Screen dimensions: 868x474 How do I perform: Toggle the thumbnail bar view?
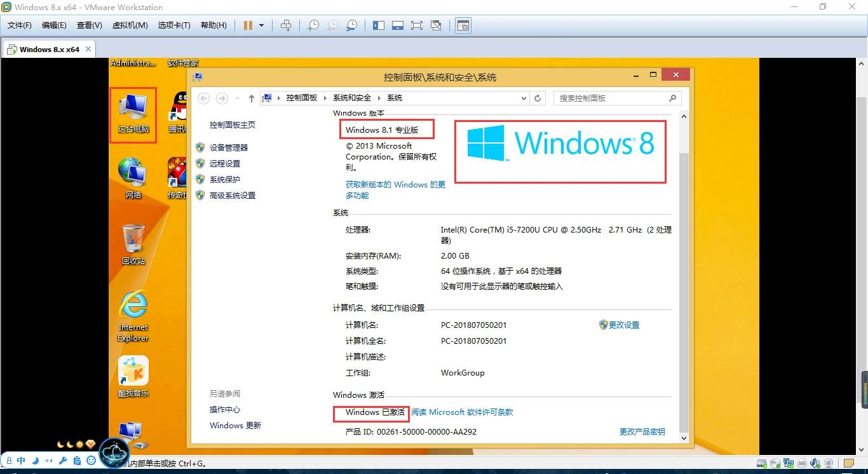pyautogui.click(x=398, y=25)
